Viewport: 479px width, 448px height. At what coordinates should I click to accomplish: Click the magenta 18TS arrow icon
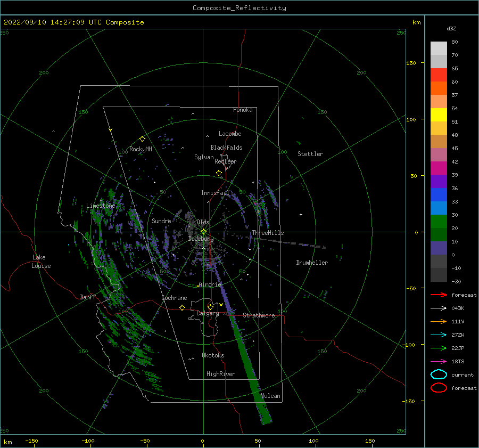click(439, 362)
